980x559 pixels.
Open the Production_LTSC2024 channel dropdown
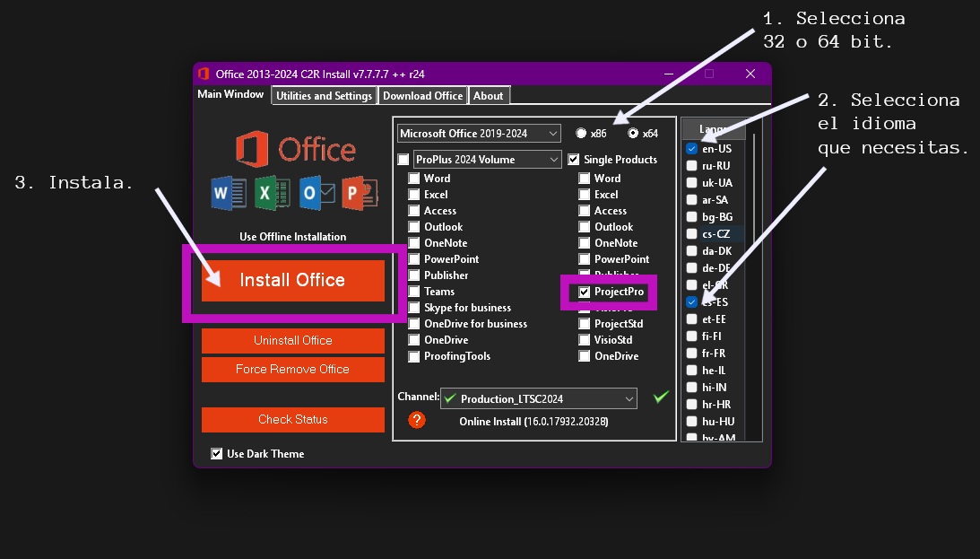pyautogui.click(x=539, y=399)
